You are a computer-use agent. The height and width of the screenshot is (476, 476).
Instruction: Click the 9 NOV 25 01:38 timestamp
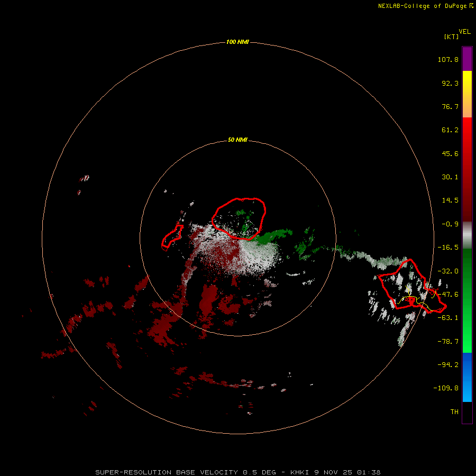pyautogui.click(x=349, y=472)
